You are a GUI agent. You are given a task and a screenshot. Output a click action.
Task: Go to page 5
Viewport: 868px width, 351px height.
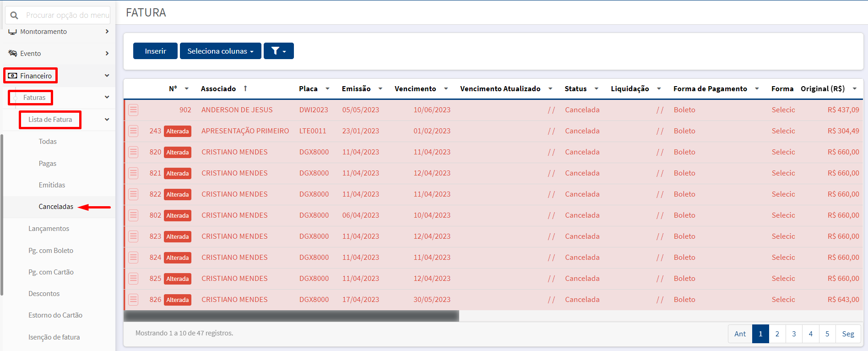click(x=827, y=334)
